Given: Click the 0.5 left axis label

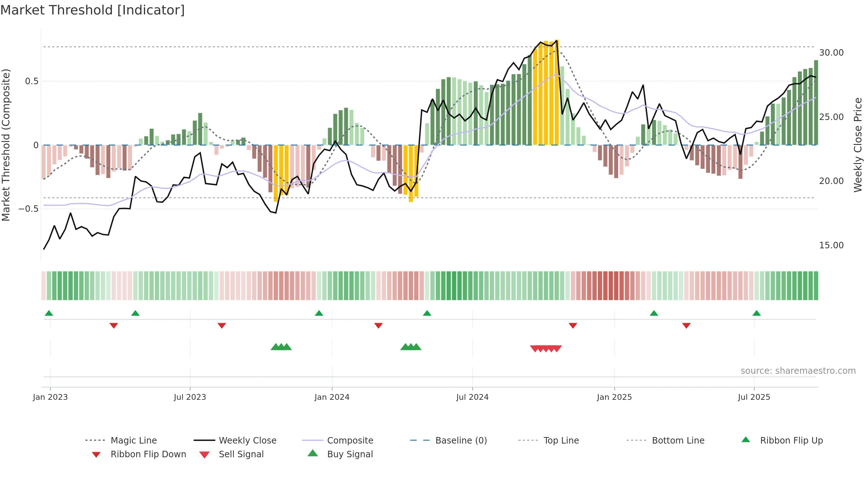Looking at the screenshot, I should (x=32, y=81).
